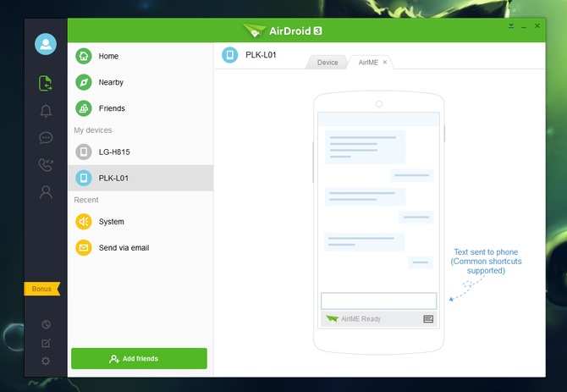The height and width of the screenshot is (392, 567).
Task: Open the notifications bell icon
Action: pos(46,111)
